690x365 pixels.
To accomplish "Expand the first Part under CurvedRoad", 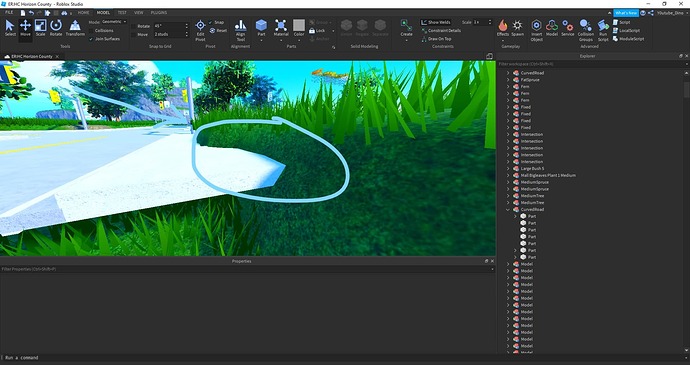I will pos(515,216).
